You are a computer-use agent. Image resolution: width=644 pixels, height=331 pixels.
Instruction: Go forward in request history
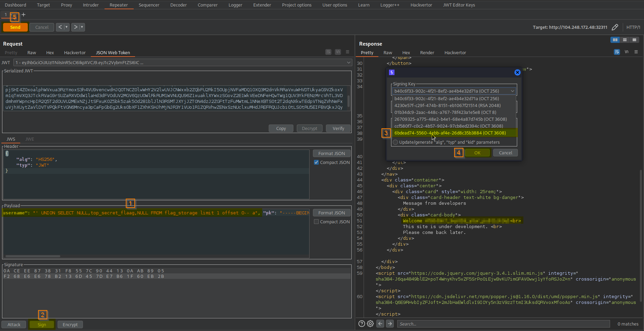(76, 27)
